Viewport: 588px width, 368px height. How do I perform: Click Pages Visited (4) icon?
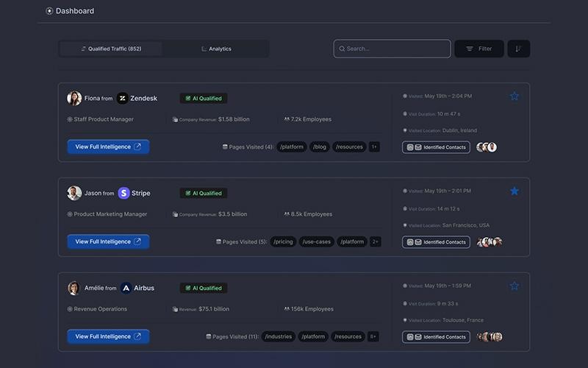point(225,146)
